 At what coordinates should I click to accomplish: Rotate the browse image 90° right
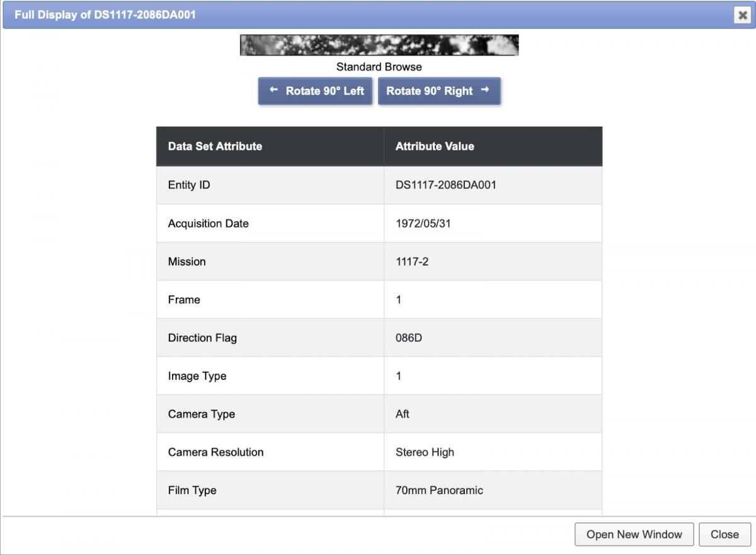click(438, 91)
